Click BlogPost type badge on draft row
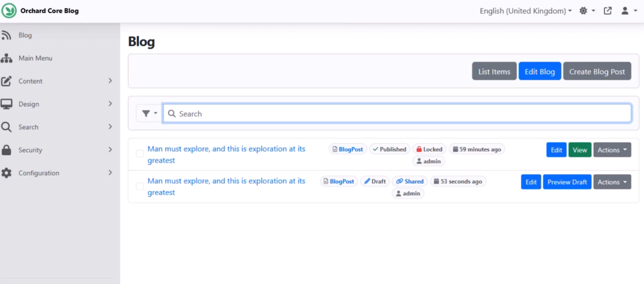The image size is (644, 284). (x=339, y=182)
